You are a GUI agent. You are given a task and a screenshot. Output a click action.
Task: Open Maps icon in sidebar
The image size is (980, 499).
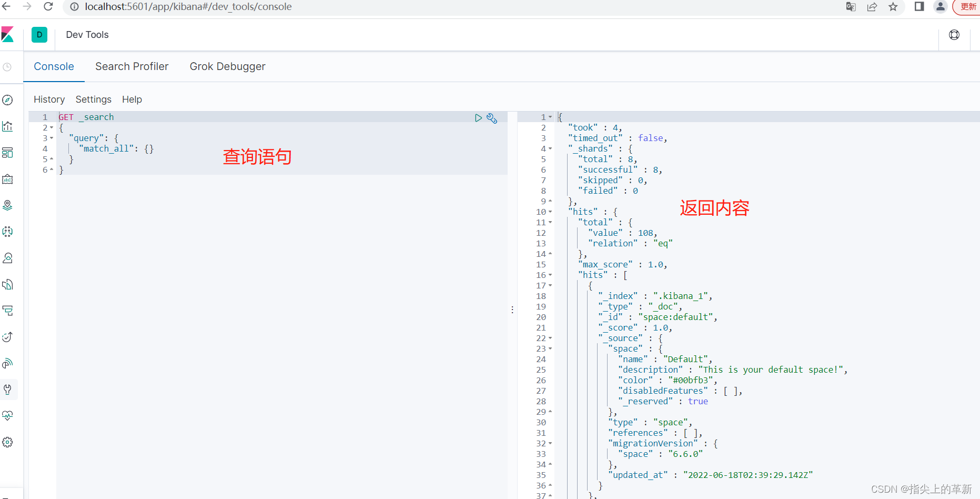click(7, 205)
